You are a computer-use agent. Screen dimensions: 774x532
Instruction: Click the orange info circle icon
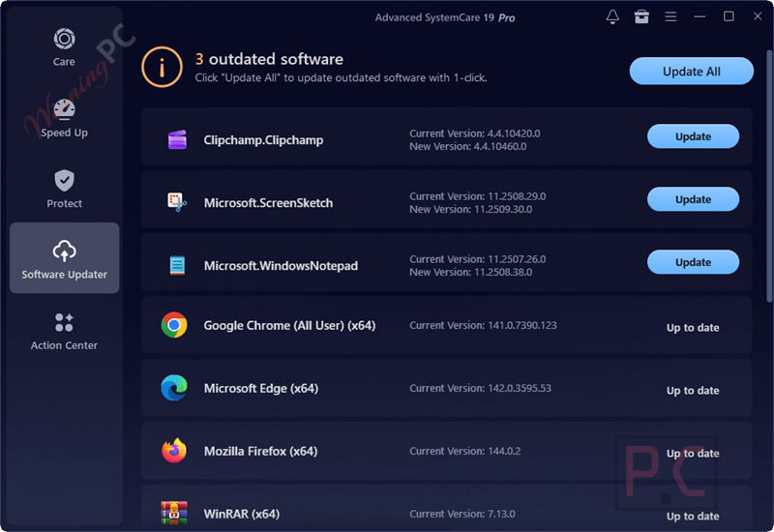click(162, 67)
